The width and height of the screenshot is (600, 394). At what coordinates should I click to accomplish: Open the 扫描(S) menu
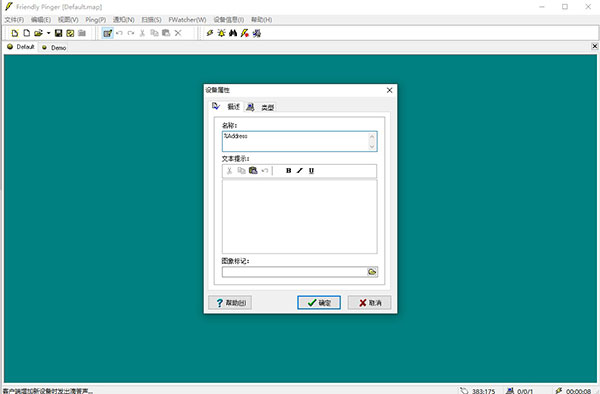coord(152,20)
